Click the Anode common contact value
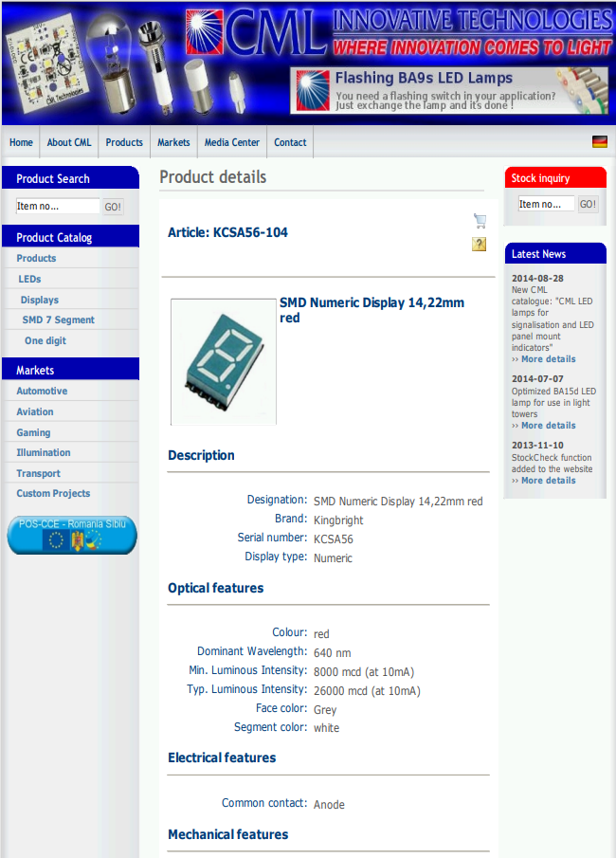Image resolution: width=616 pixels, height=858 pixels. (329, 805)
